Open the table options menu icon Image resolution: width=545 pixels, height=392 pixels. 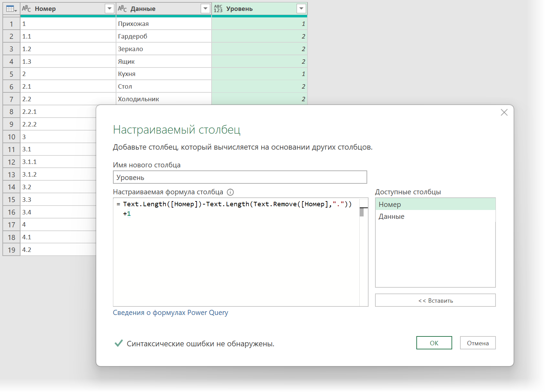coord(11,9)
